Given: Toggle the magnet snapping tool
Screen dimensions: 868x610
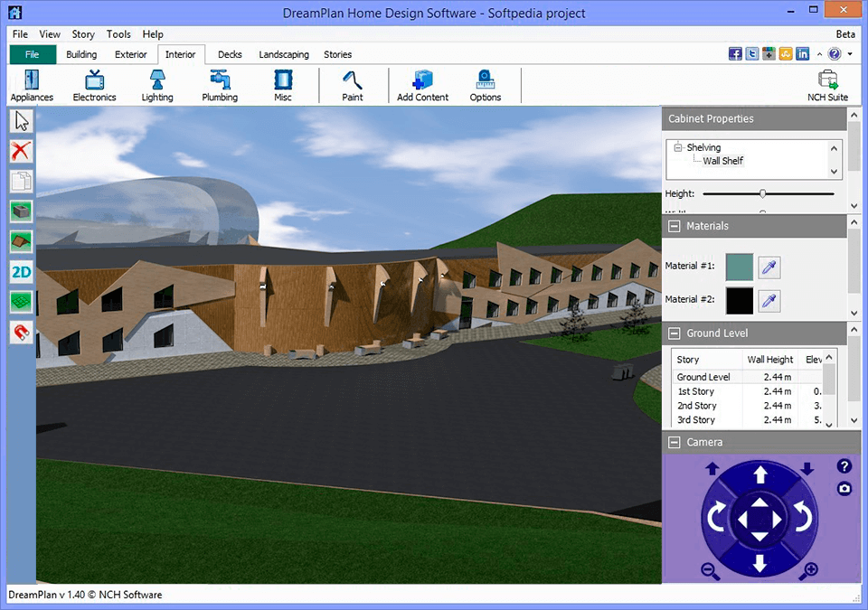Looking at the screenshot, I should pos(20,332).
